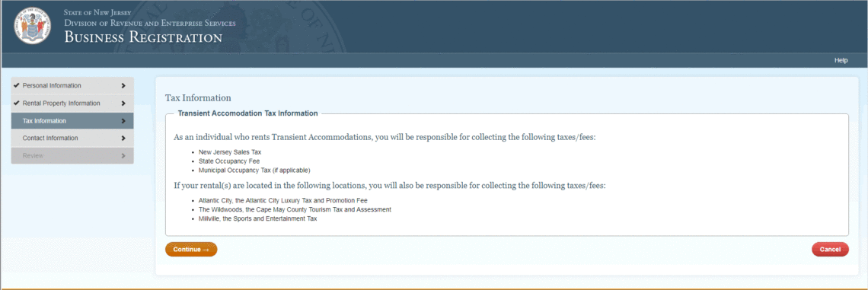Click the Municipal Occupancy Tax item
This screenshot has width=868, height=290.
[254, 170]
